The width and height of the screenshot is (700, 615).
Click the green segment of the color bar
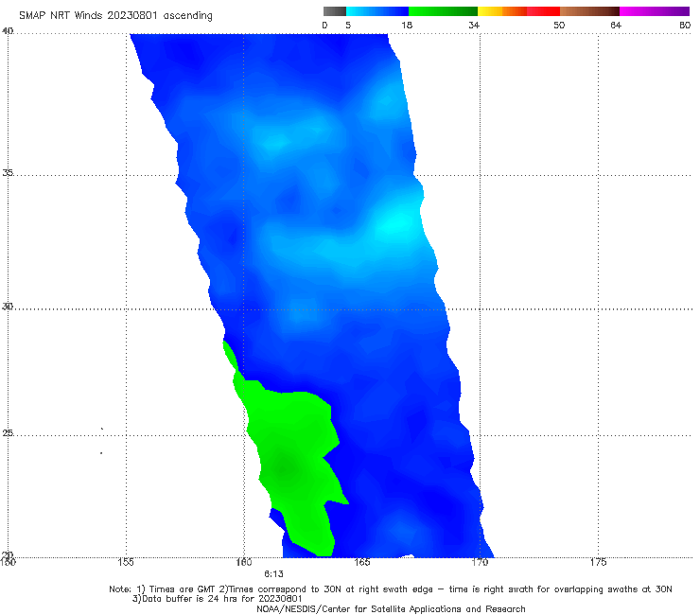pyautogui.click(x=443, y=11)
